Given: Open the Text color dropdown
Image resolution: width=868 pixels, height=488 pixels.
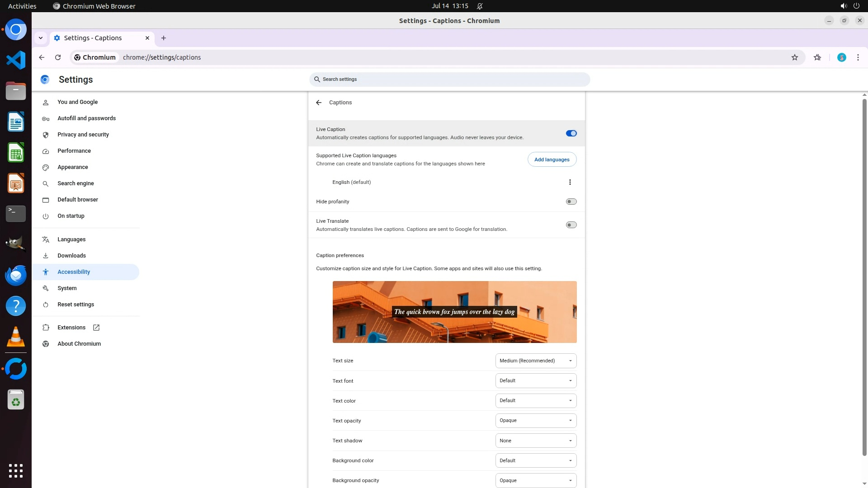Looking at the screenshot, I should point(536,401).
